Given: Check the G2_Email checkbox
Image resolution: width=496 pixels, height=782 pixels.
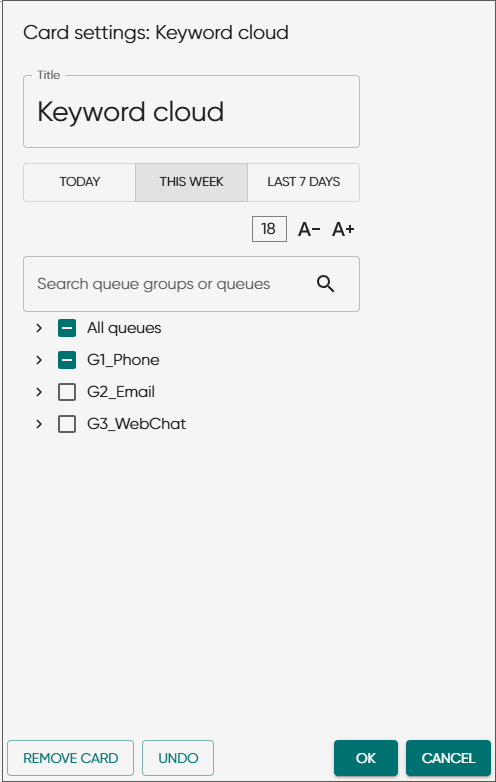Looking at the screenshot, I should tap(67, 392).
